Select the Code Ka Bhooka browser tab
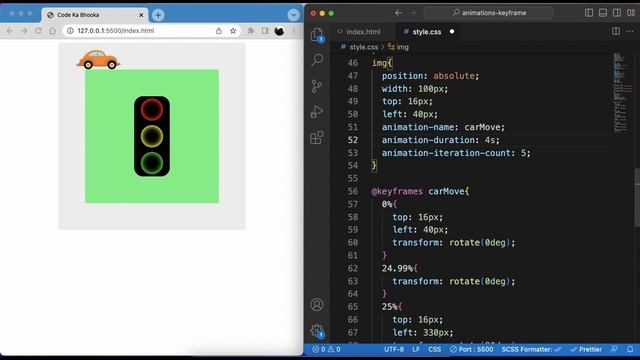This screenshot has height=360, width=640. coord(95,15)
